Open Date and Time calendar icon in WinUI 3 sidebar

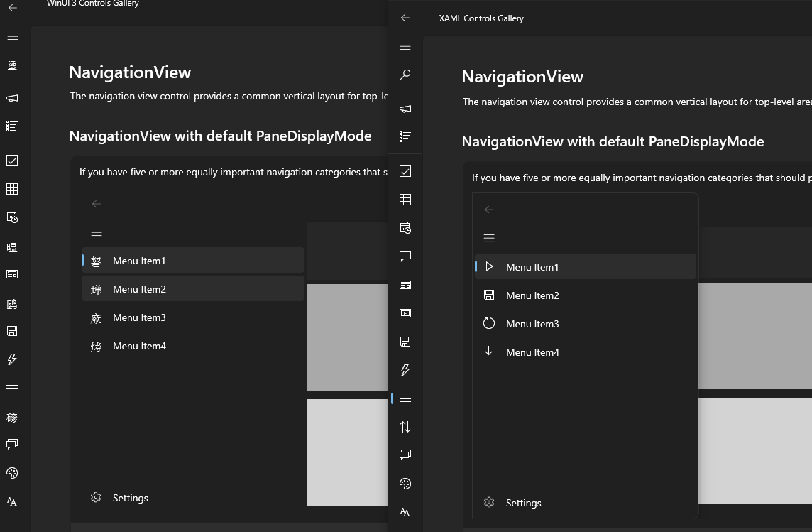click(x=13, y=217)
